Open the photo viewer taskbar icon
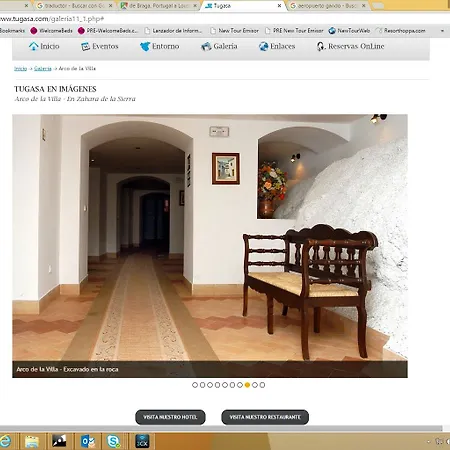This screenshot has width=450, height=450. 59,441
